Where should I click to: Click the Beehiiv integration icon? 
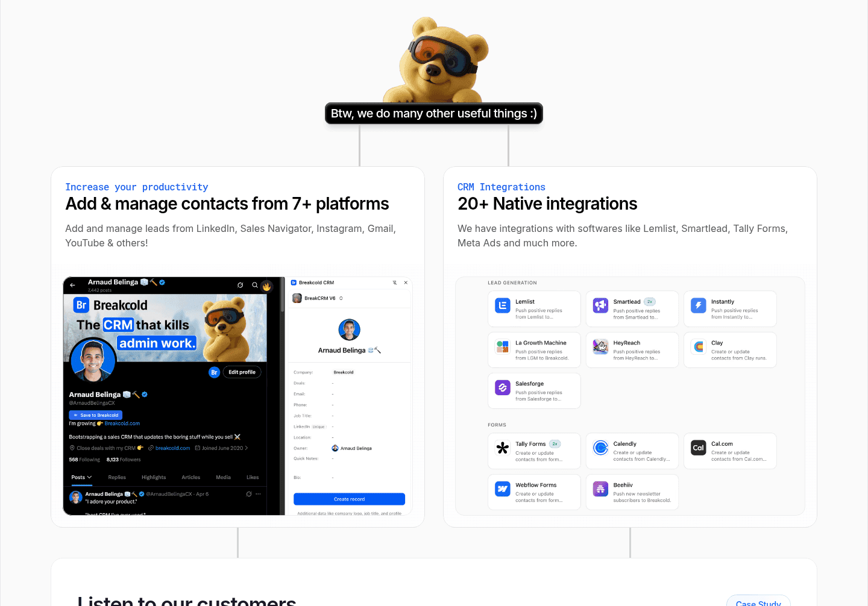600,489
